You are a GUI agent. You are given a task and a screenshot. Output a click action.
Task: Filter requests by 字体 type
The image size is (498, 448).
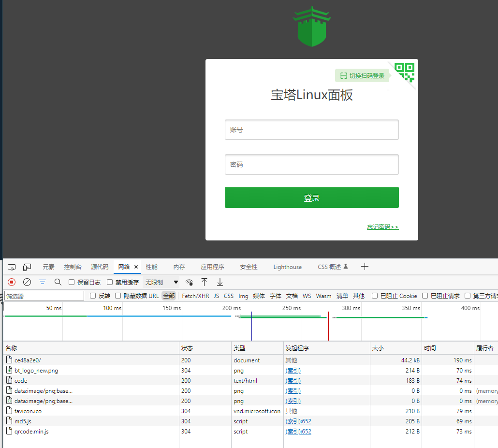(x=276, y=296)
